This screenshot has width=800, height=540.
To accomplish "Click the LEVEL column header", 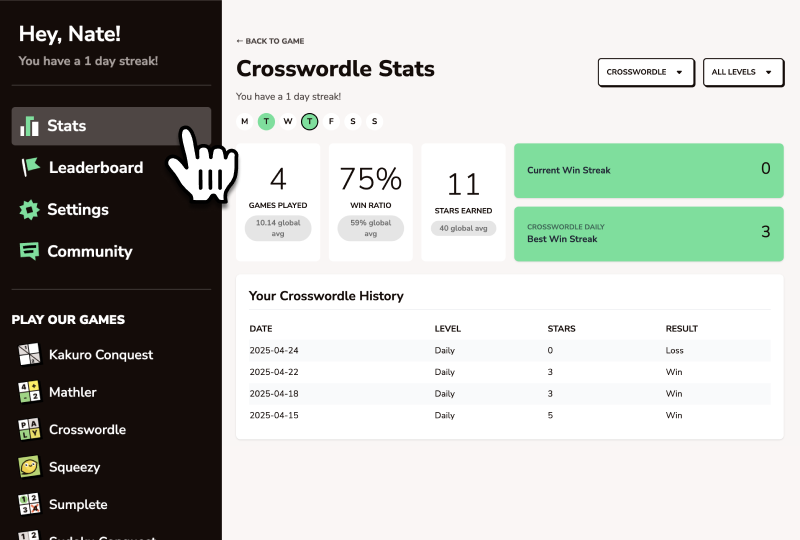I will (447, 329).
